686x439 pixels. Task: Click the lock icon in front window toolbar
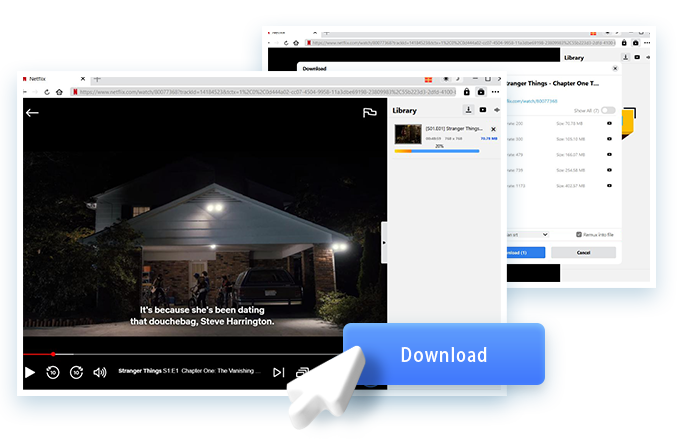[x=467, y=92]
